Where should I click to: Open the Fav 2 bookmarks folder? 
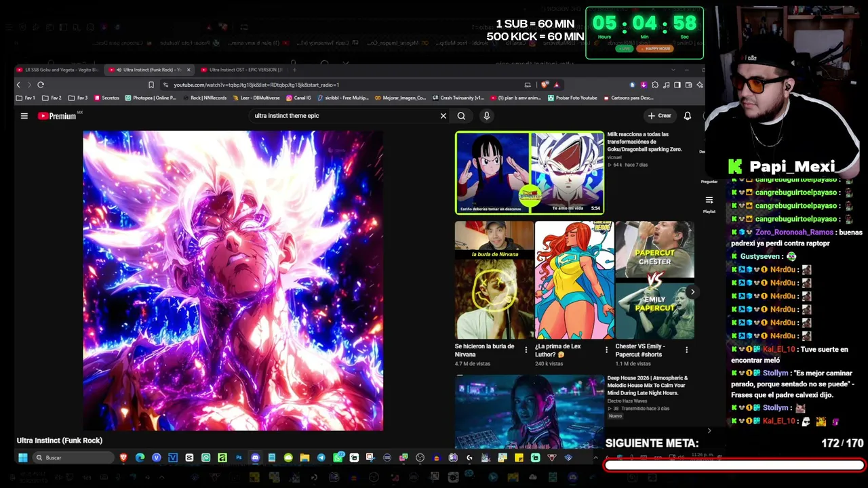pyautogui.click(x=52, y=98)
